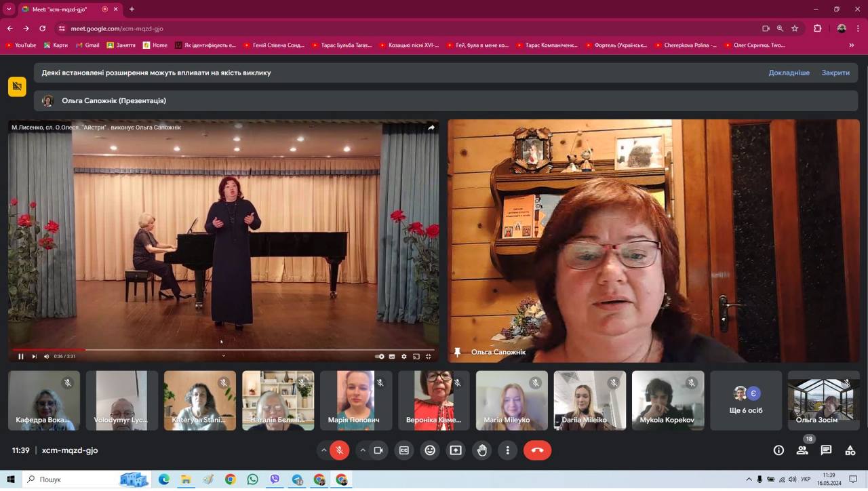Open the Заняття bookmark
868x491 pixels.
121,45
